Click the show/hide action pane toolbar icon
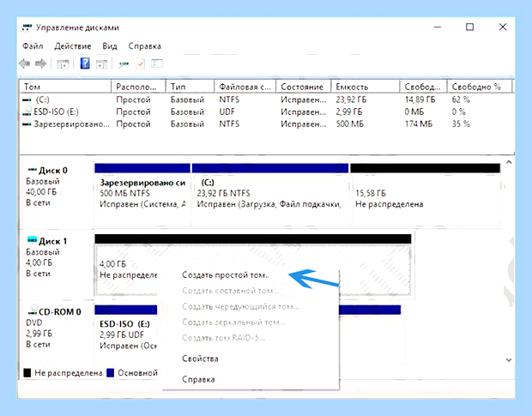This screenshot has width=532, height=416. click(101, 63)
